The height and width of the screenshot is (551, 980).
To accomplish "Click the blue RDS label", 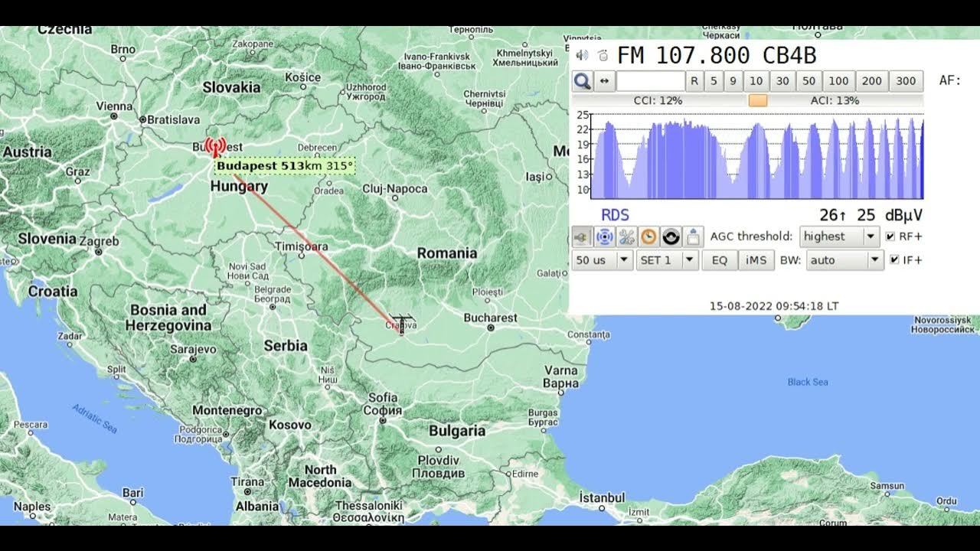I will 615,216.
